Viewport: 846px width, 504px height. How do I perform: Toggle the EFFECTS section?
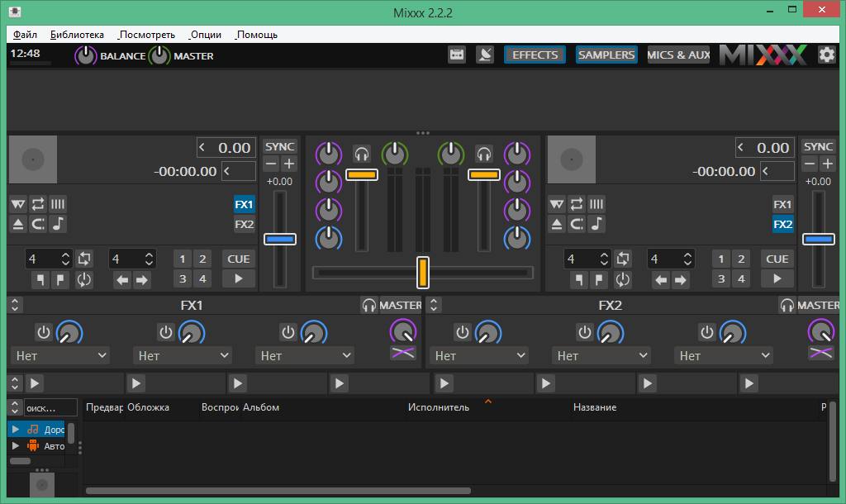(x=535, y=55)
